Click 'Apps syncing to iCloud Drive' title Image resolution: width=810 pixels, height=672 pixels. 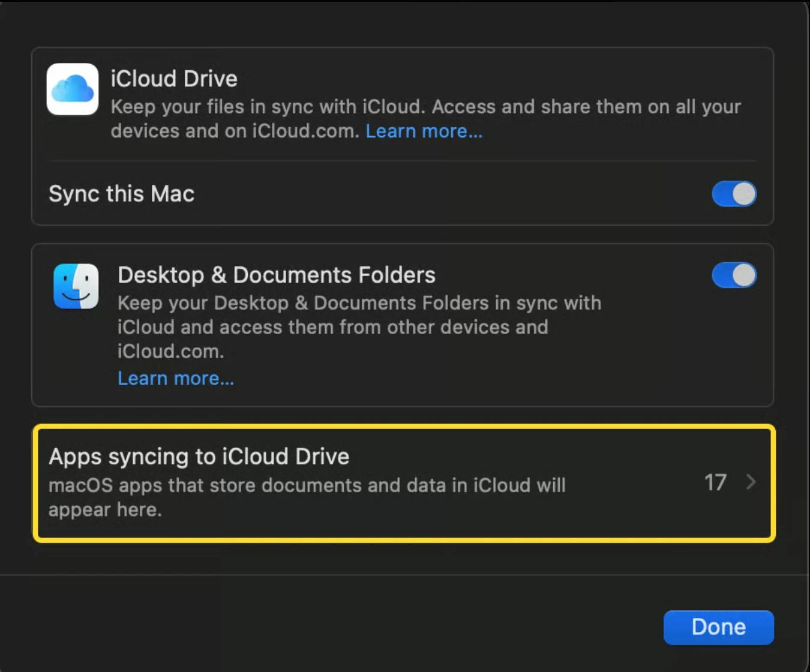point(199,457)
